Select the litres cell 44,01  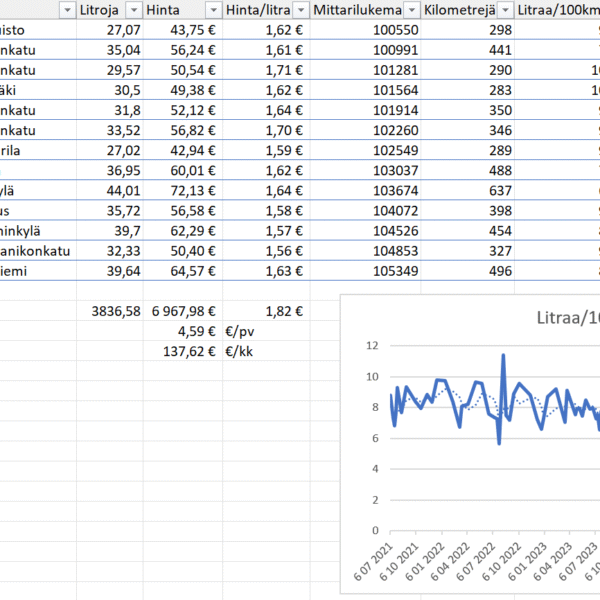[x=110, y=191]
